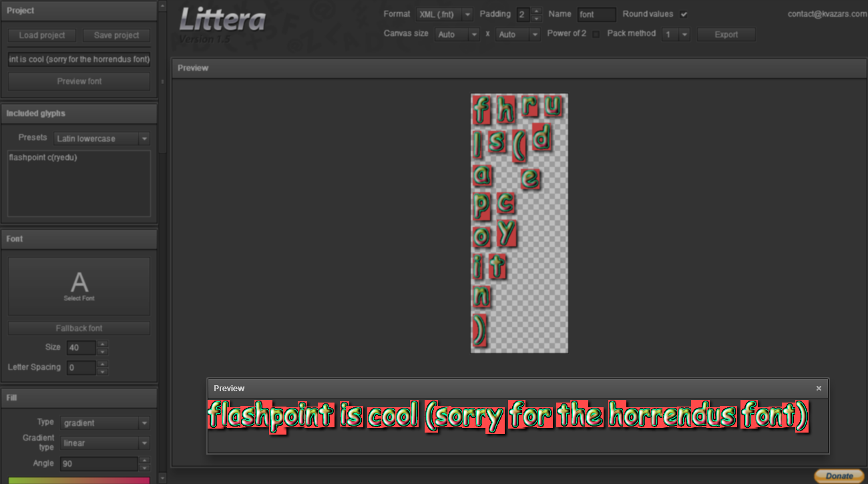Open the contact@kvazars.com link
This screenshot has height=484, width=868.
(827, 13)
